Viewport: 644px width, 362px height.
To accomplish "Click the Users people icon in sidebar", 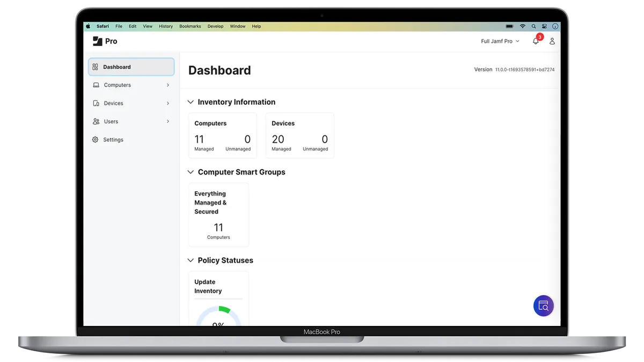I will point(96,121).
